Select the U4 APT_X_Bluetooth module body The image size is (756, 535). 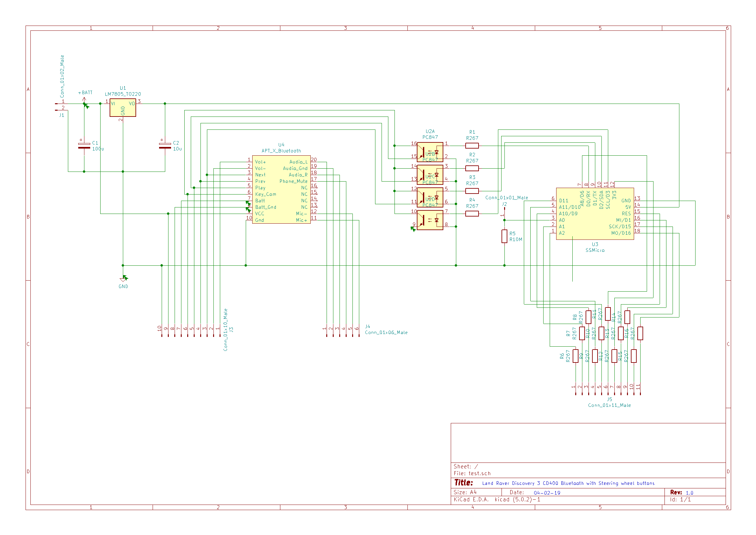point(282,190)
